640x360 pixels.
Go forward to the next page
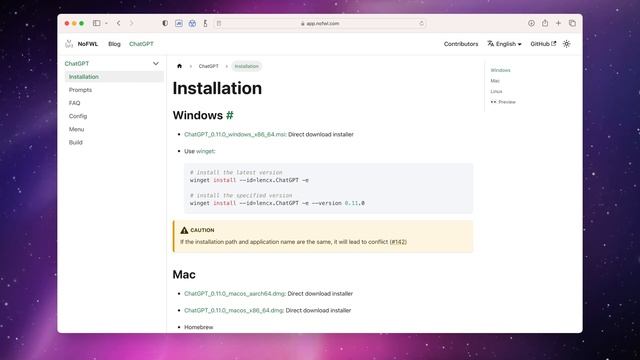click(131, 23)
